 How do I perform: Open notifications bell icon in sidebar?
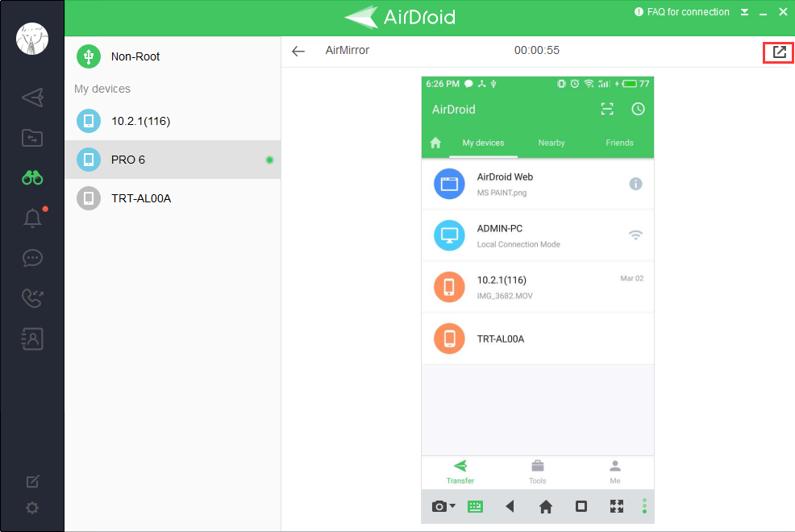point(32,218)
